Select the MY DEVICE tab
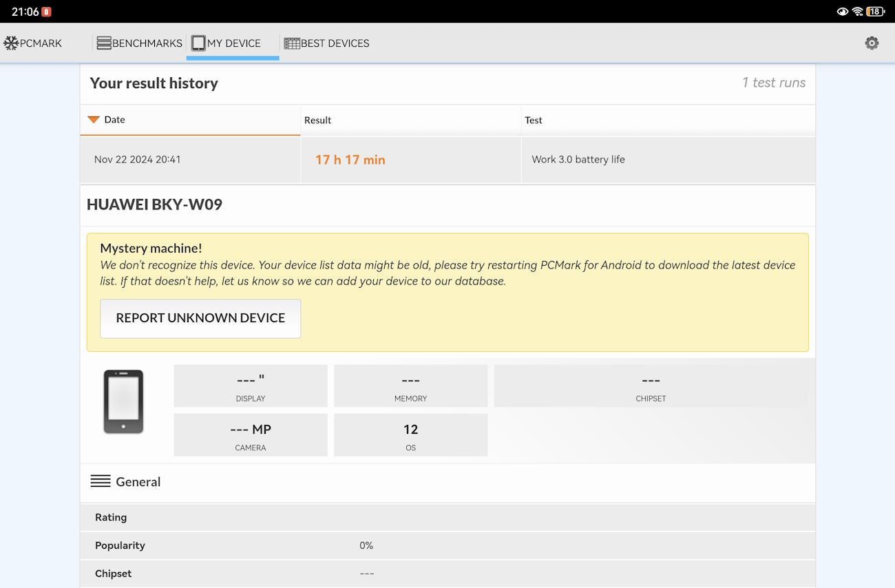The height and width of the screenshot is (588, 895). [233, 43]
